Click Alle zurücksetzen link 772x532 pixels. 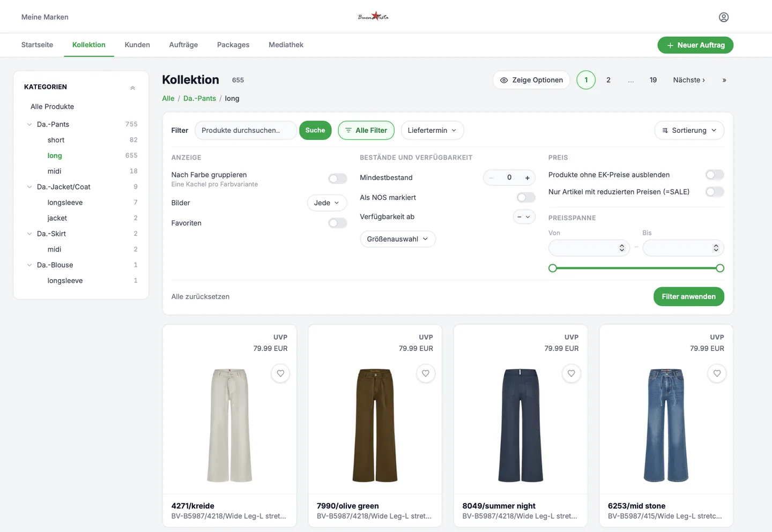[201, 296]
